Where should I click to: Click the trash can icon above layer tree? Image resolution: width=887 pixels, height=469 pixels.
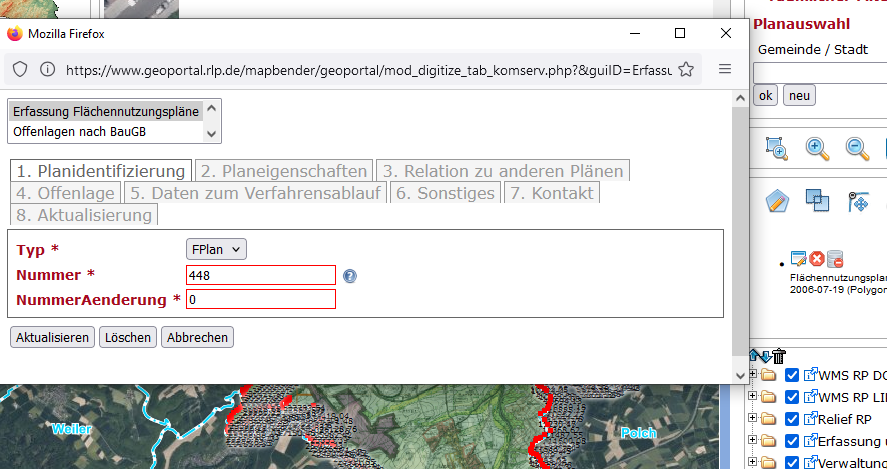[x=779, y=356]
